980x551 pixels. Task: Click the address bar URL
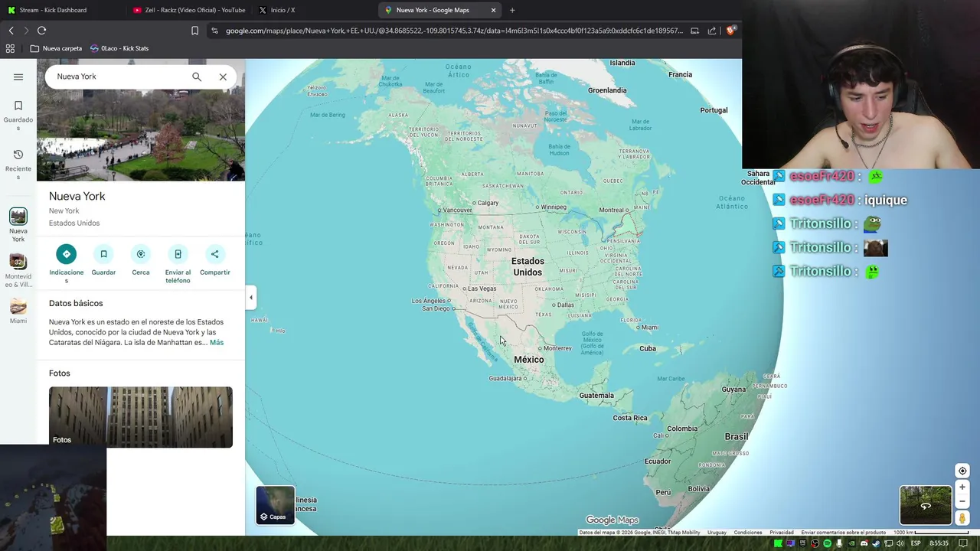454,31
